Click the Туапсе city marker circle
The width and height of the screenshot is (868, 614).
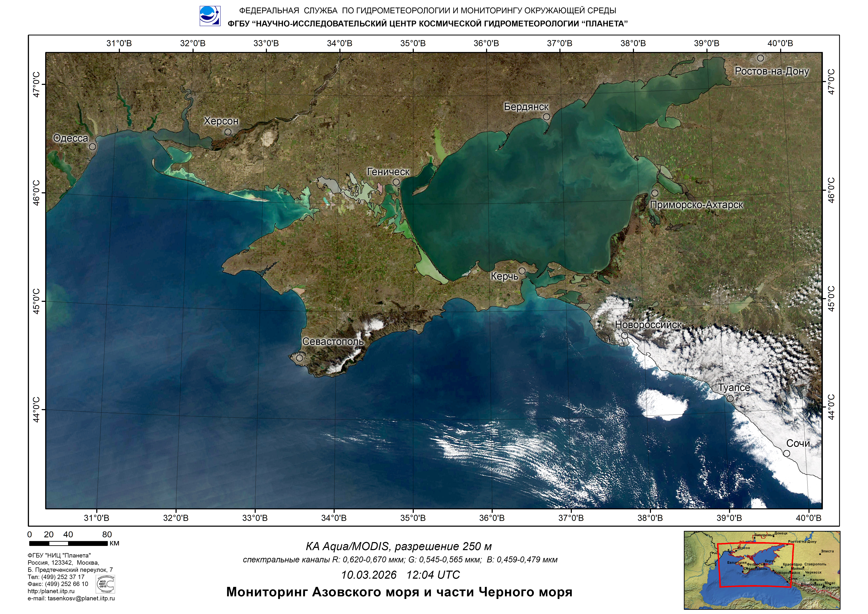coord(730,398)
